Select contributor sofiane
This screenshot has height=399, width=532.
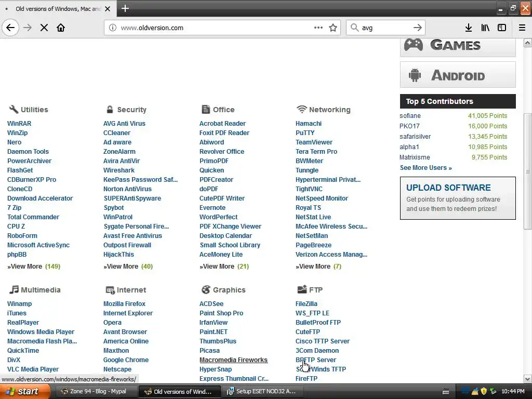410,116
